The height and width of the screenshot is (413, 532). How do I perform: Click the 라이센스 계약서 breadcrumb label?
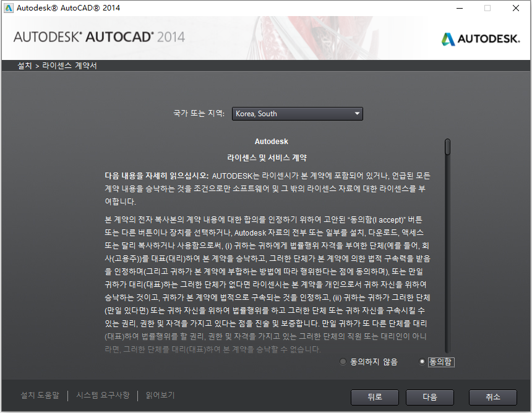(69, 66)
